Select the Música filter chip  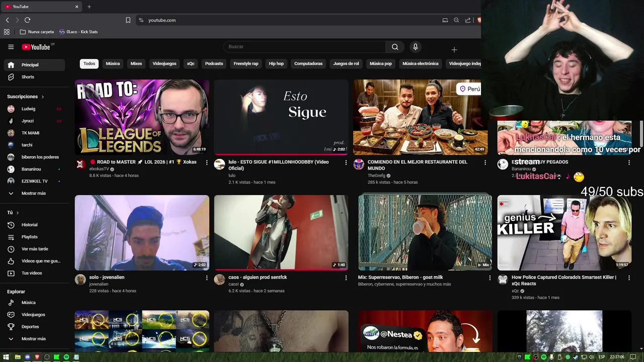[x=113, y=64]
